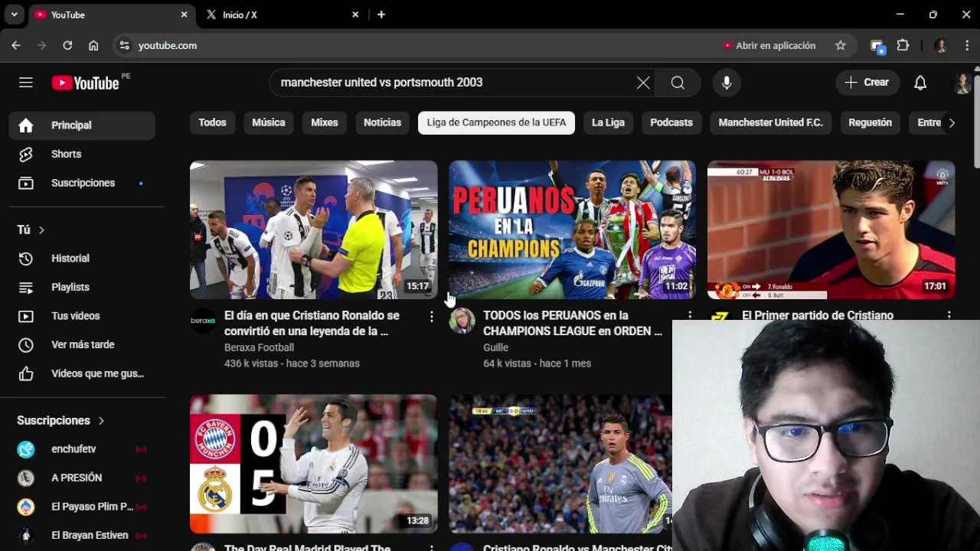Screen dimensions: 980x551
Task: Open options for El Primer partido video
Action: click(x=949, y=315)
